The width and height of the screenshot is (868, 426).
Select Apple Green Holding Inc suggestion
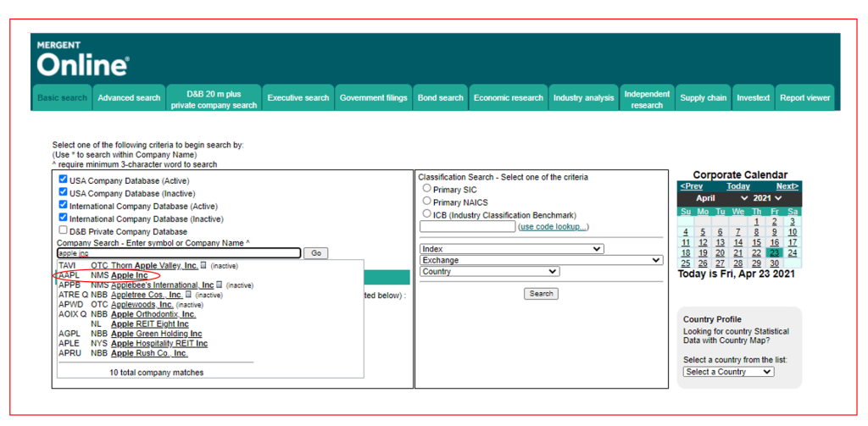[x=157, y=335]
